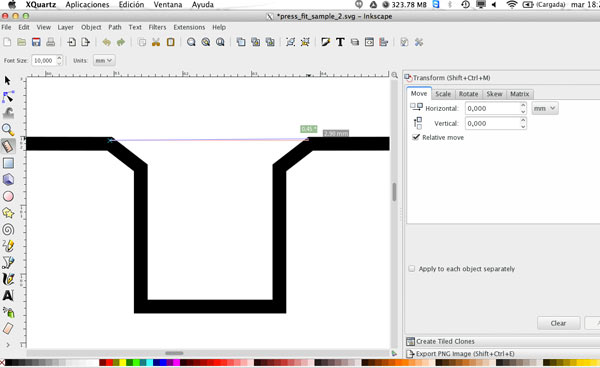This screenshot has width=600, height=368.
Task: Click the Vertical value input field
Action: 492,123
